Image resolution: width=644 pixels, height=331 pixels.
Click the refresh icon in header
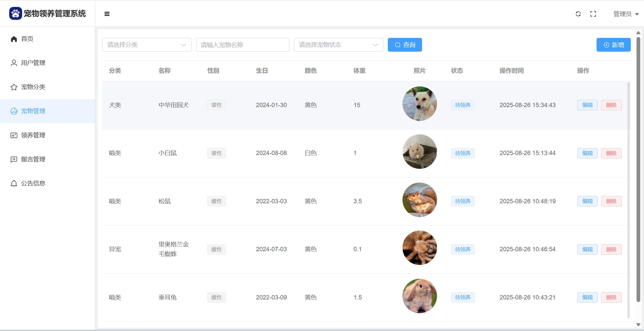[578, 14]
